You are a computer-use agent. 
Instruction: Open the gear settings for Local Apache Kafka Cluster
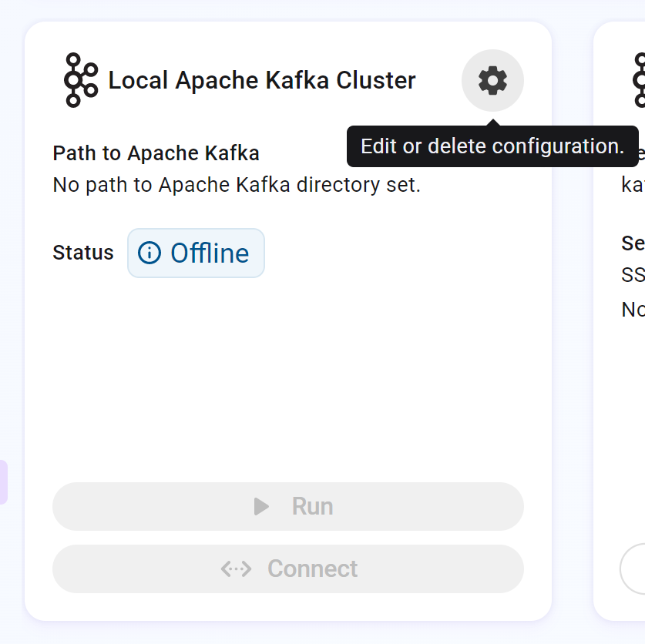492,81
